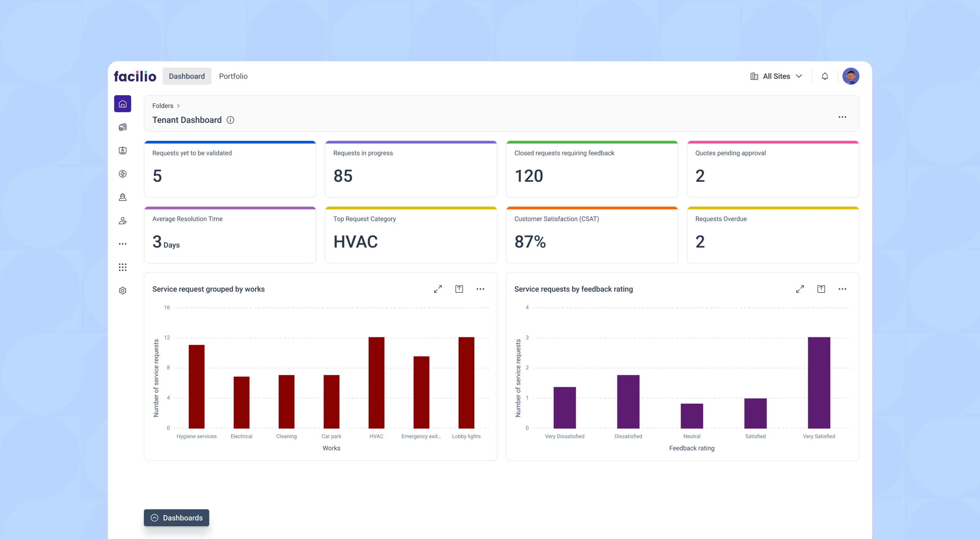980x539 pixels.
Task: Select the Dashboard tab
Action: [187, 77]
